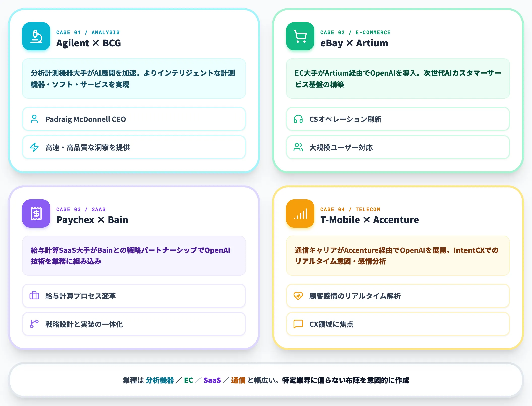Click the Paychex summary box starting 給与計算SaaS大手
532x406 pixels.
(134, 256)
